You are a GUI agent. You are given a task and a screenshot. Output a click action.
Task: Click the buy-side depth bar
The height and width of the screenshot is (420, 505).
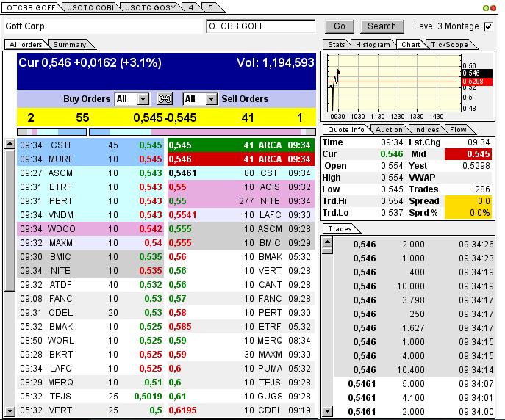click(51, 132)
